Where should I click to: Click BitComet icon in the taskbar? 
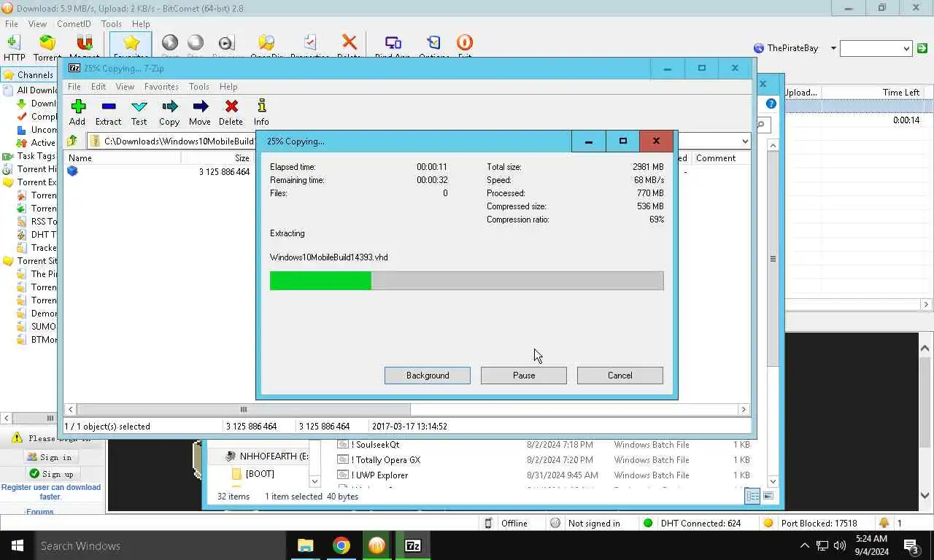(x=377, y=545)
